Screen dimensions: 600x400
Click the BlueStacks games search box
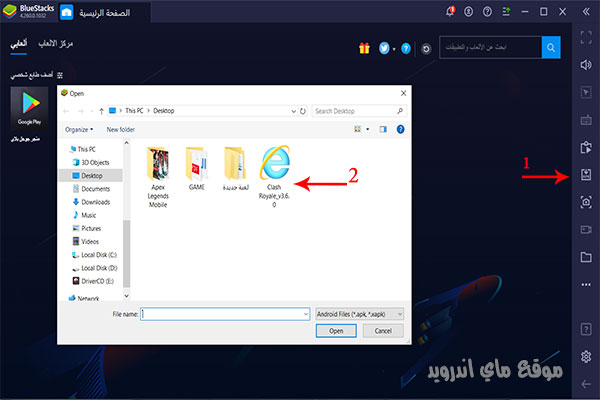pos(491,47)
